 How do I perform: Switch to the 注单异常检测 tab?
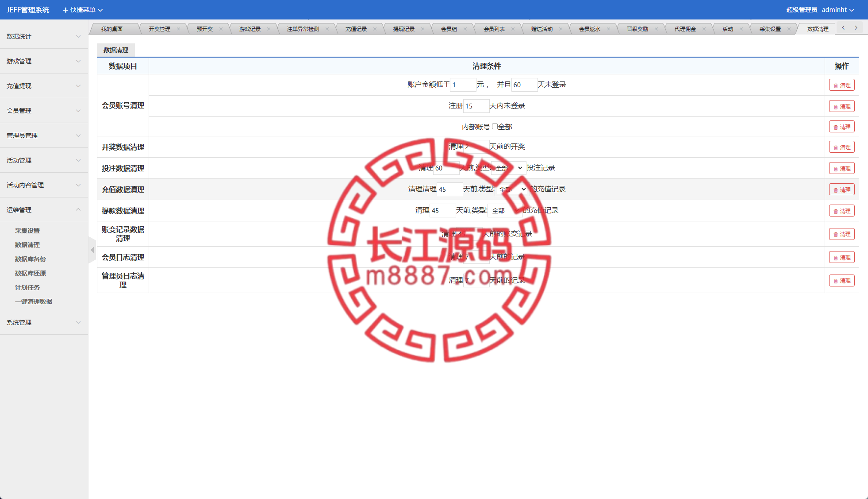(x=303, y=29)
